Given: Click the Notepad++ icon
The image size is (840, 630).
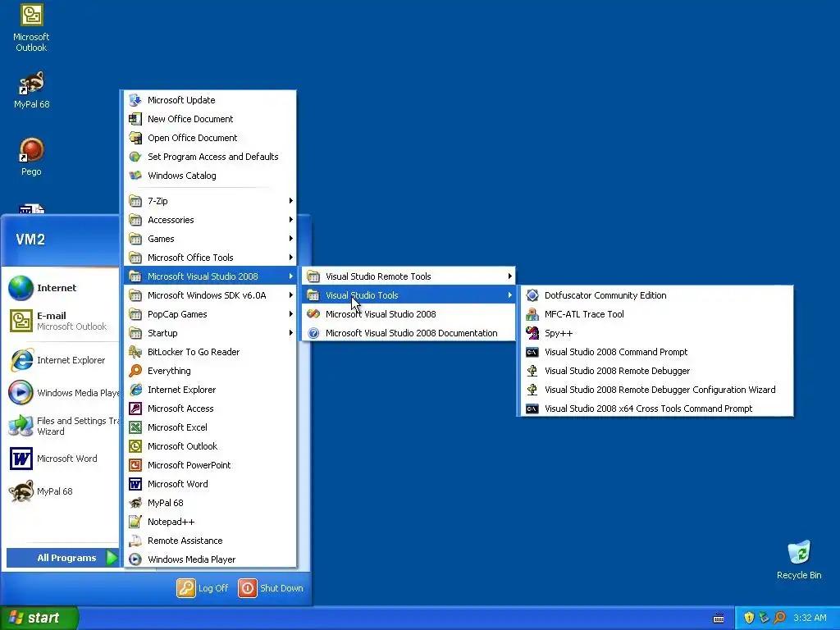Looking at the screenshot, I should pos(135,521).
